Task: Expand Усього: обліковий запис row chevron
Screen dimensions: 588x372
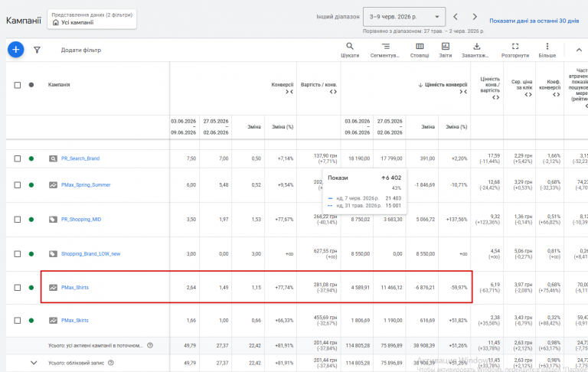Action: 34,363
